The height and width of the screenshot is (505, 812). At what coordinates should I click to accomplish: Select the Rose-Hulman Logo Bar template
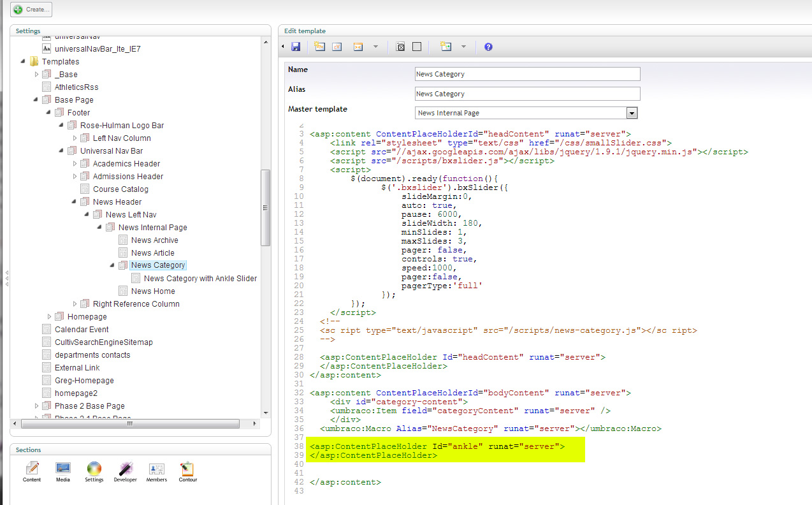(122, 125)
